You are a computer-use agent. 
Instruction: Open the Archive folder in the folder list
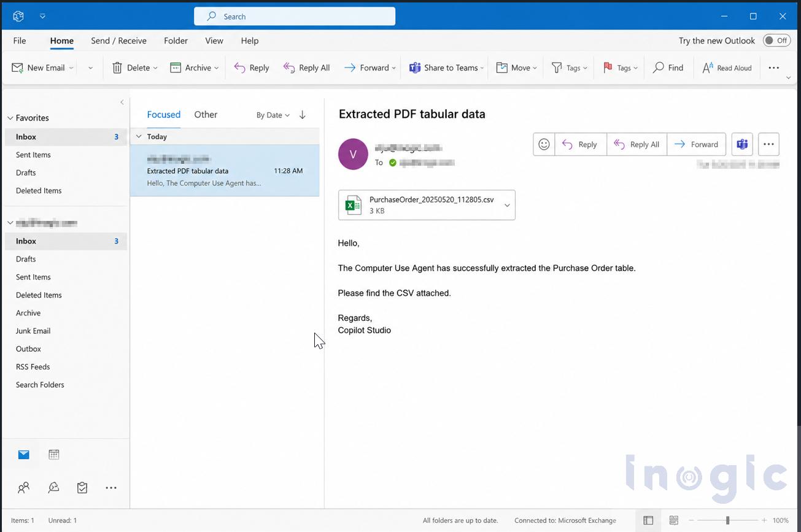click(x=28, y=313)
